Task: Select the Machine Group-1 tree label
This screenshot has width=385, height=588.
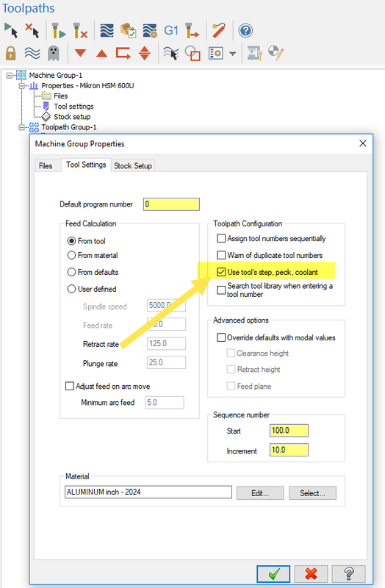Action: [56, 76]
